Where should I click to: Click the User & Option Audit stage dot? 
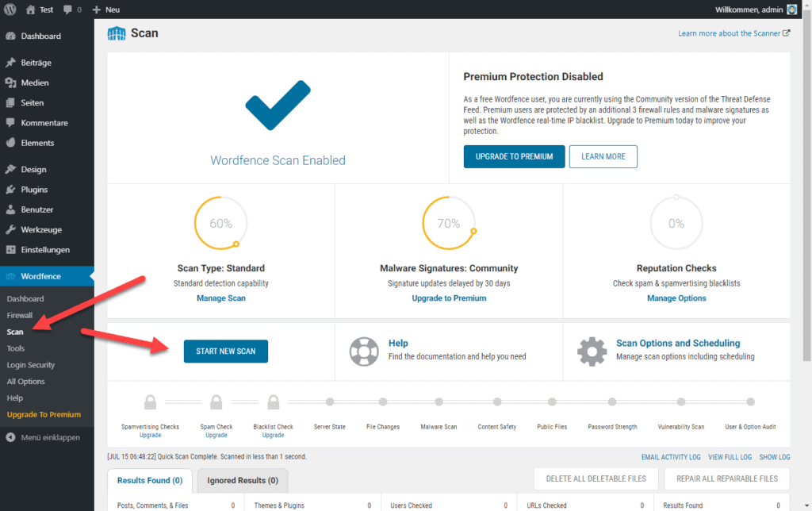[750, 401]
